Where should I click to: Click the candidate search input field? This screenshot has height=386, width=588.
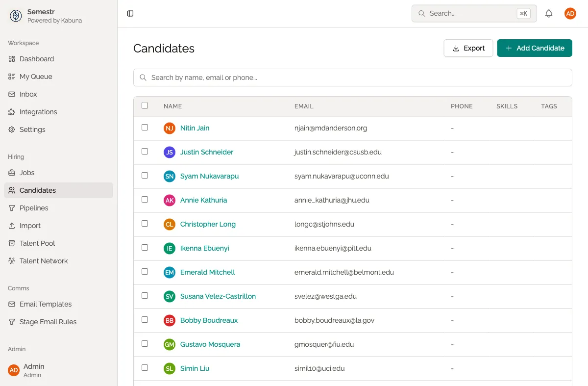coord(352,77)
